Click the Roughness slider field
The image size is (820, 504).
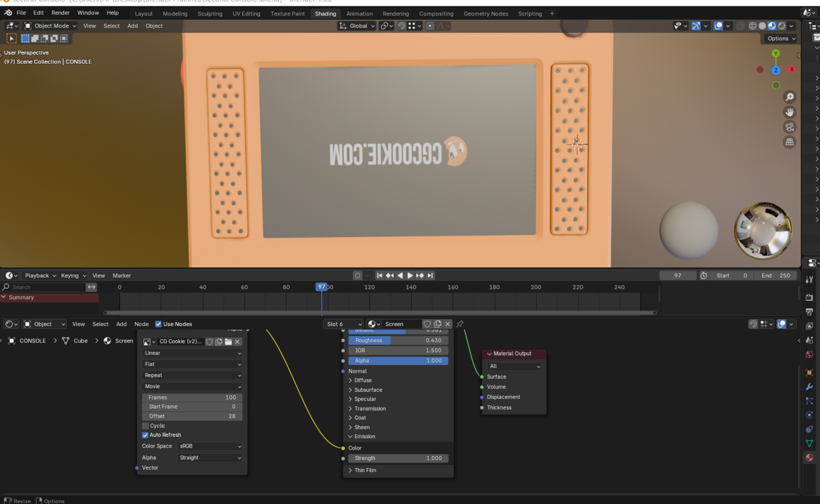[398, 341]
